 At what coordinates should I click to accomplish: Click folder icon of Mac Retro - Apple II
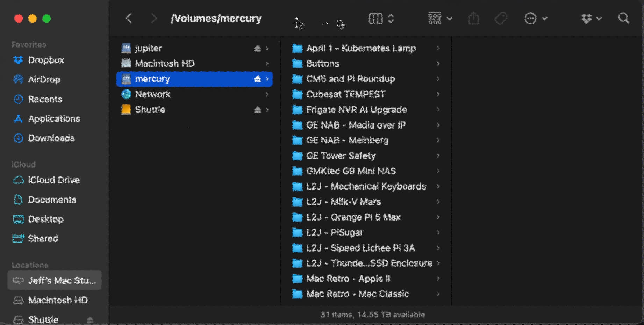[x=297, y=279]
